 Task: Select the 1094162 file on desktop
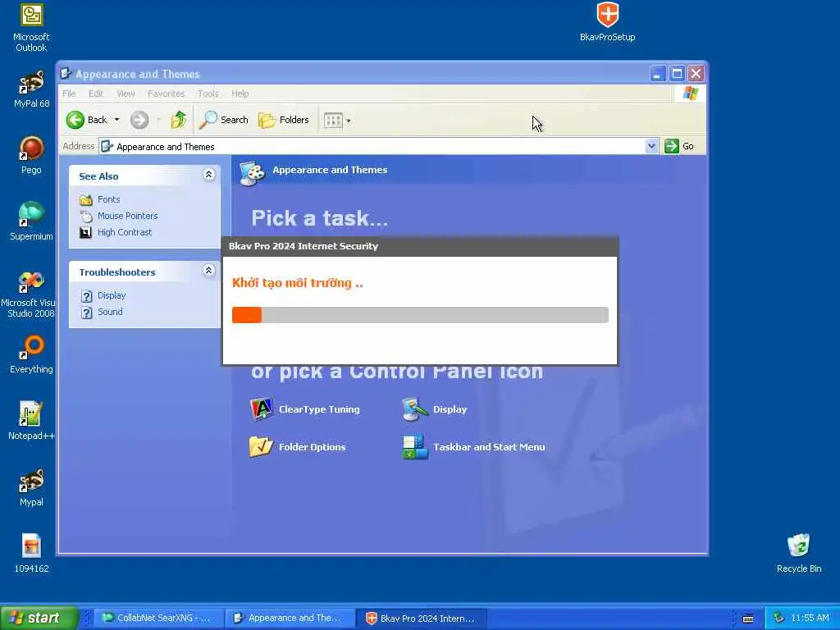click(x=31, y=554)
